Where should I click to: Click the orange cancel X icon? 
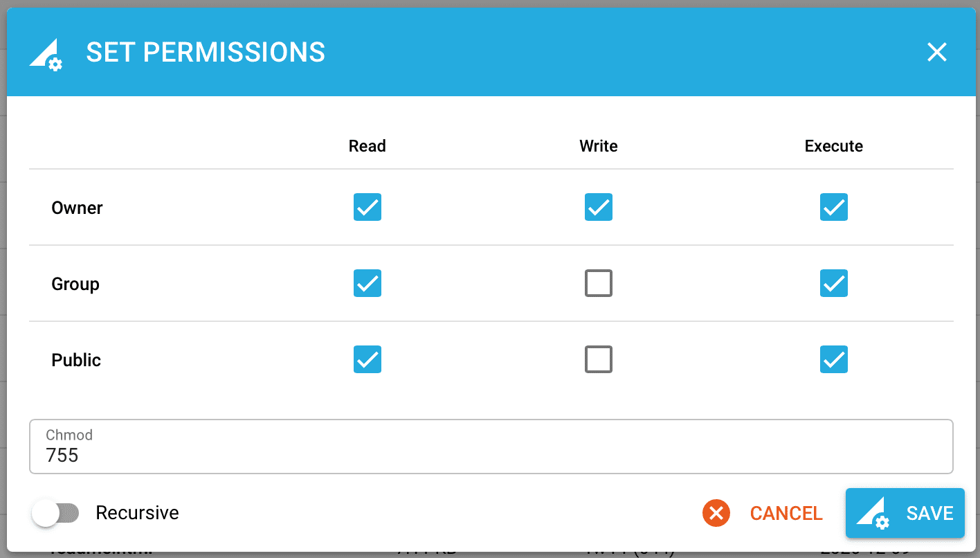pyautogui.click(x=716, y=513)
